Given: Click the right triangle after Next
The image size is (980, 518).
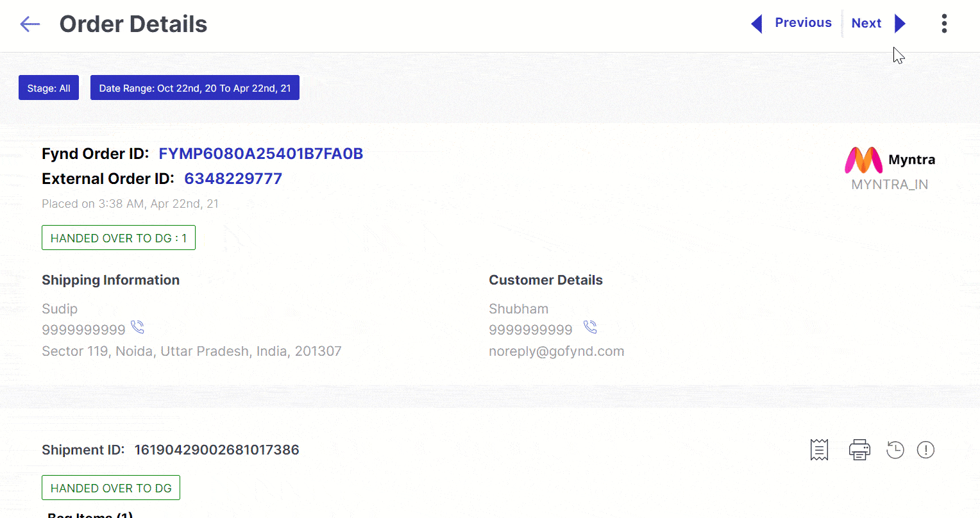Looking at the screenshot, I should pyautogui.click(x=900, y=24).
